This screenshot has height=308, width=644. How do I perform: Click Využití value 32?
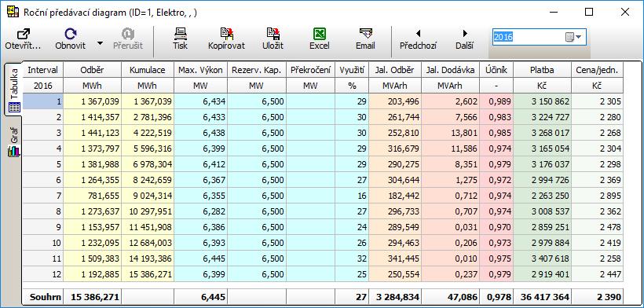pos(352,258)
